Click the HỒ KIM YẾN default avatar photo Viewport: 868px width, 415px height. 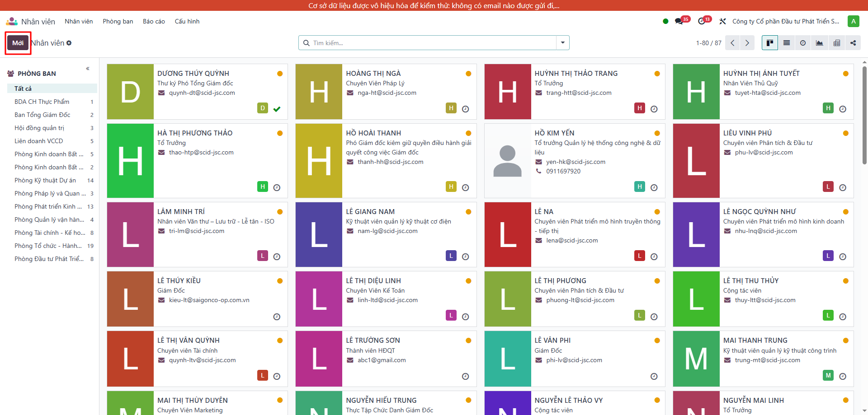tap(508, 161)
